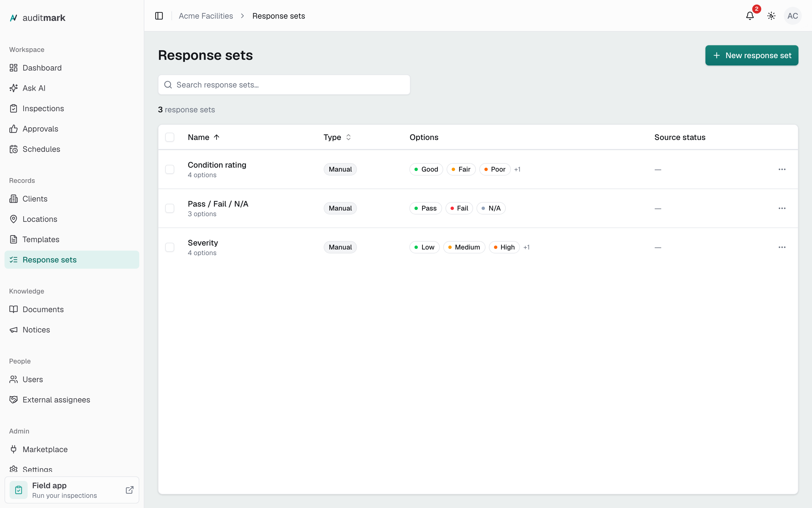Open the AC user avatar menu
The image size is (812, 508).
793,16
